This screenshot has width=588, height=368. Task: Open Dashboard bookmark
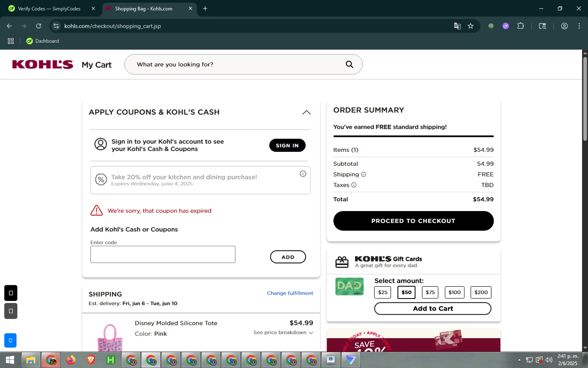(42, 41)
